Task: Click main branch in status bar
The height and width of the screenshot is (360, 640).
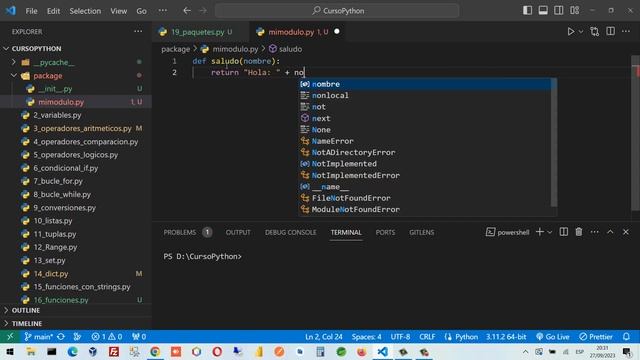Action: pos(38,337)
